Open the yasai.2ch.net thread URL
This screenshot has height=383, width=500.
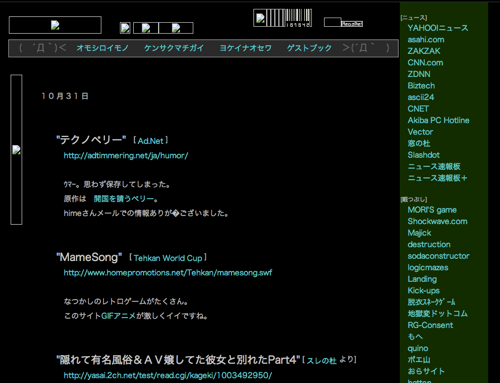coord(168,375)
